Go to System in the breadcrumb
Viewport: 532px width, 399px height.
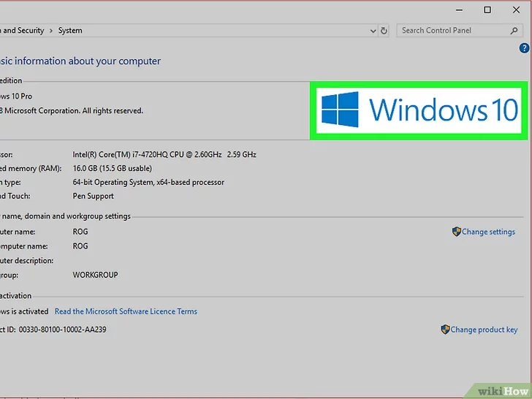tap(70, 31)
